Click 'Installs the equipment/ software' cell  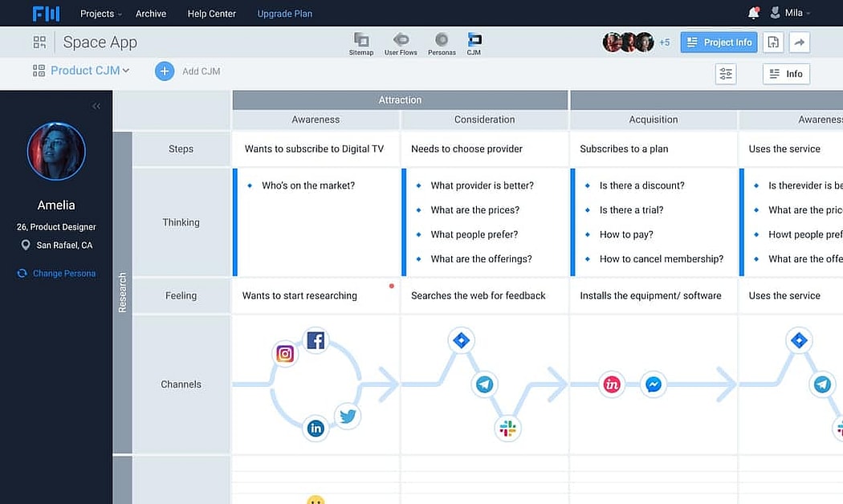654,295
